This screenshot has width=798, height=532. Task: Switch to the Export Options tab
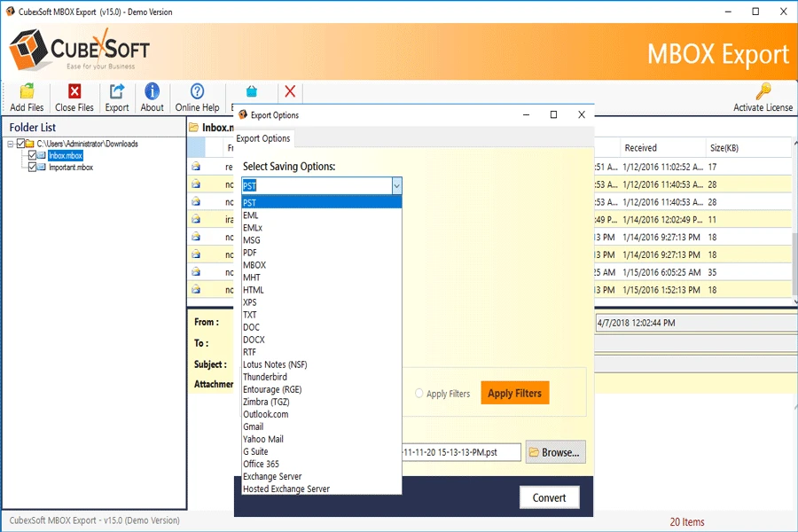click(x=262, y=138)
